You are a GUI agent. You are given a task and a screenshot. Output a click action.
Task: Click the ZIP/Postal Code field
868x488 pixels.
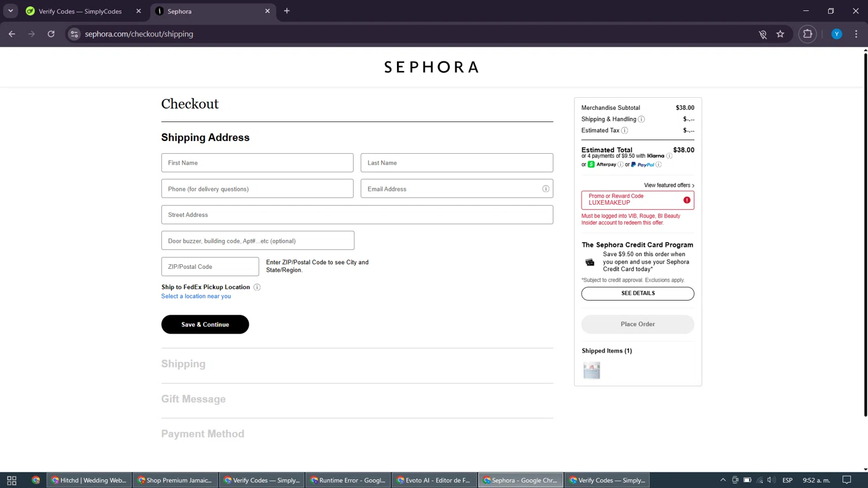pos(210,267)
